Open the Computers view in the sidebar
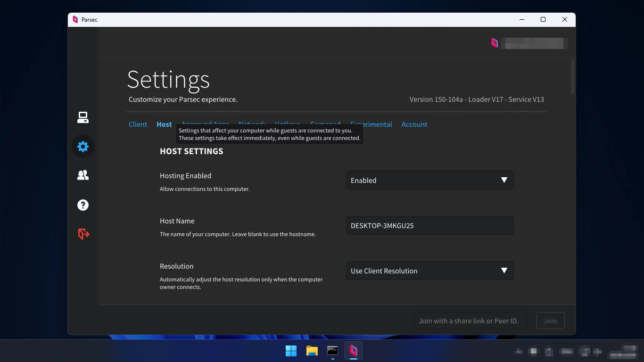644x362 pixels. [x=83, y=117]
